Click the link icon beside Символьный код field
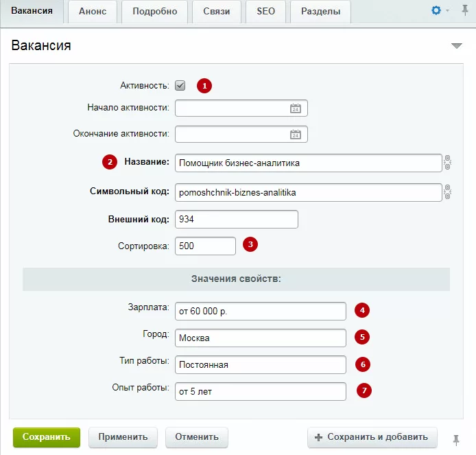Screen dimensions: 476x455 pyautogui.click(x=447, y=192)
